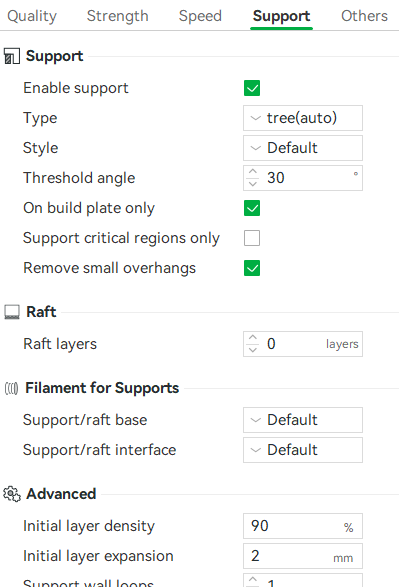This screenshot has height=587, width=399.
Task: Increase Threshold angle with up arrow
Action: (x=253, y=172)
